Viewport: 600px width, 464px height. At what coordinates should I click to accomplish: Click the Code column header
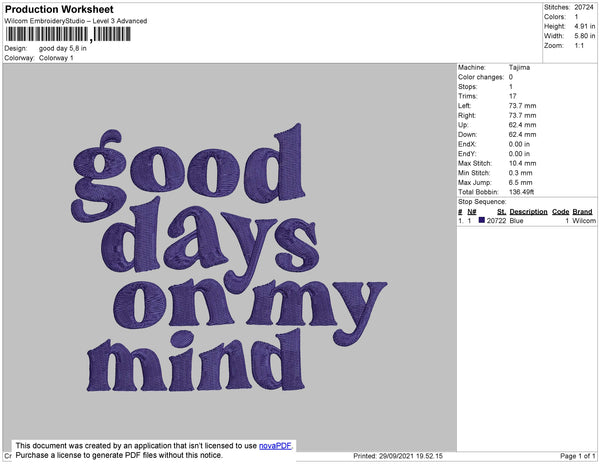coord(560,212)
